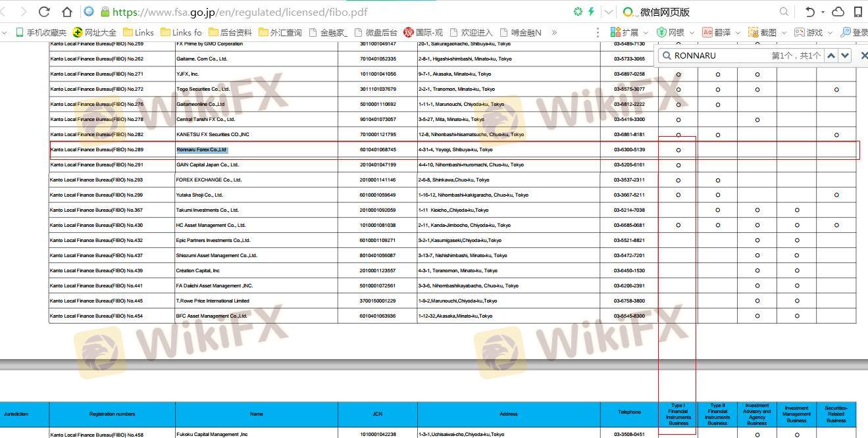The height and width of the screenshot is (438, 868).
Task: Open the 网银 online banking shield icon
Action: (x=661, y=32)
